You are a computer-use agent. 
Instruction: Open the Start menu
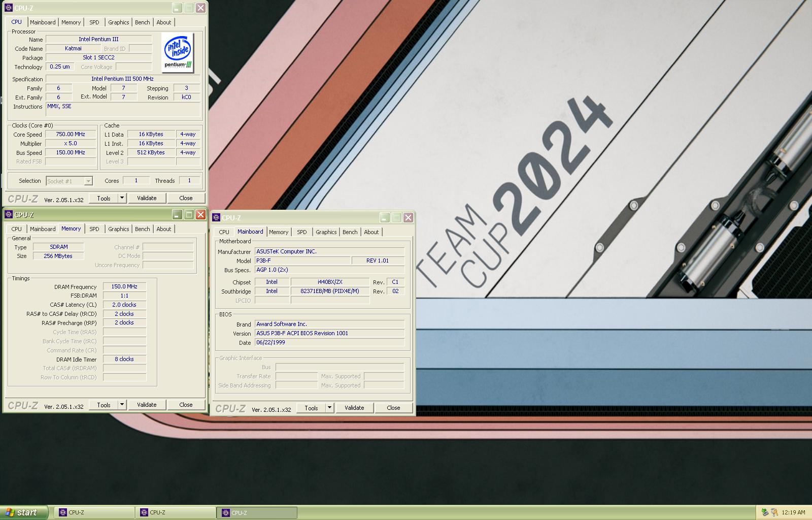click(x=24, y=512)
